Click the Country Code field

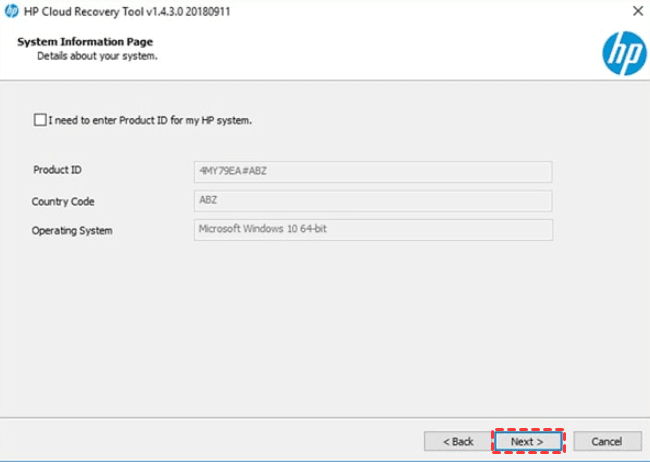tap(373, 201)
